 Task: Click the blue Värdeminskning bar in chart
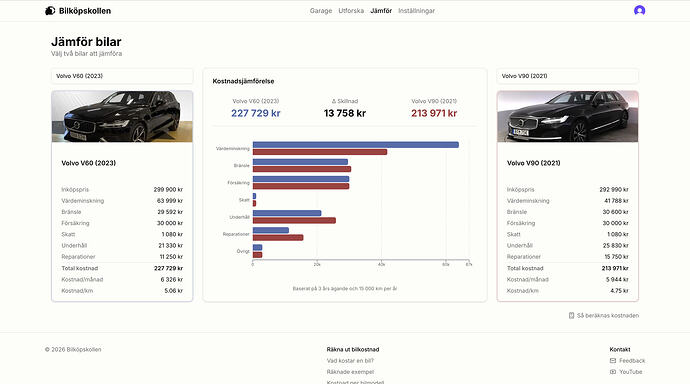coord(356,145)
